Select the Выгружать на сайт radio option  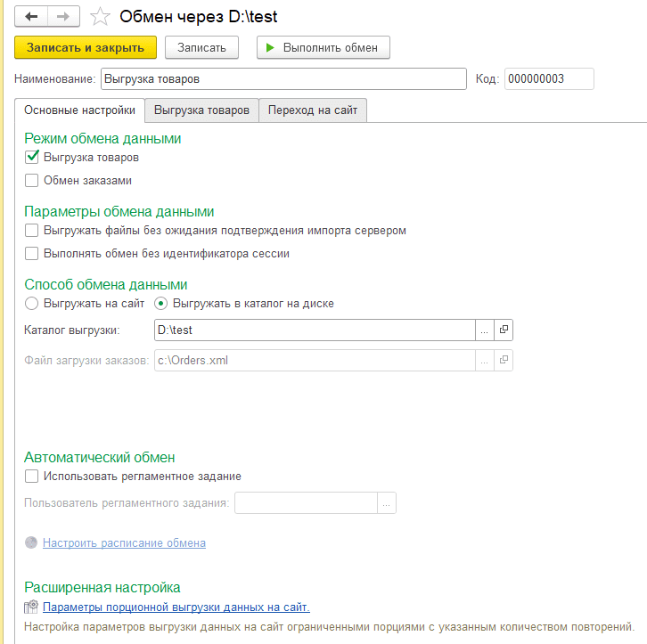tap(32, 304)
